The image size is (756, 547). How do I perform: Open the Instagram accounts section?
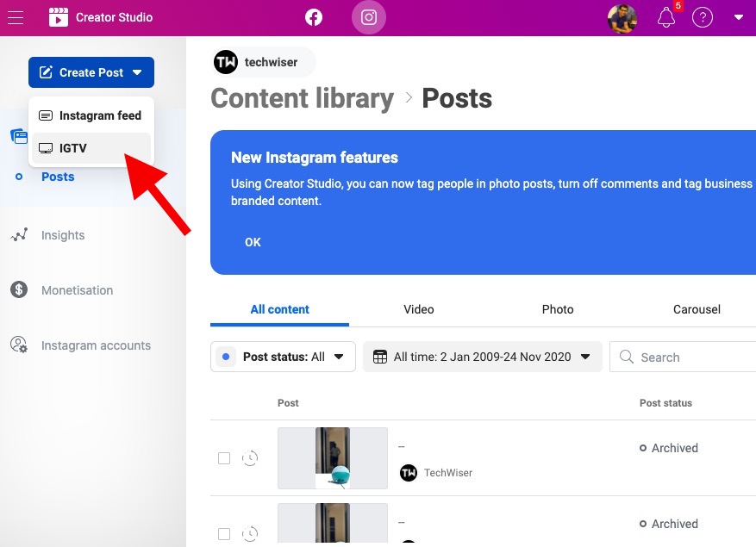point(96,345)
